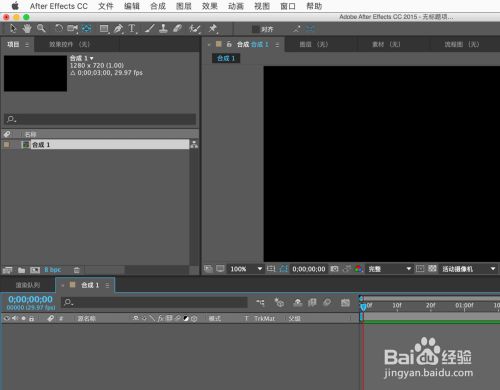Open the composition viewer panel menu
The height and width of the screenshot is (390, 500).
click(277, 45)
